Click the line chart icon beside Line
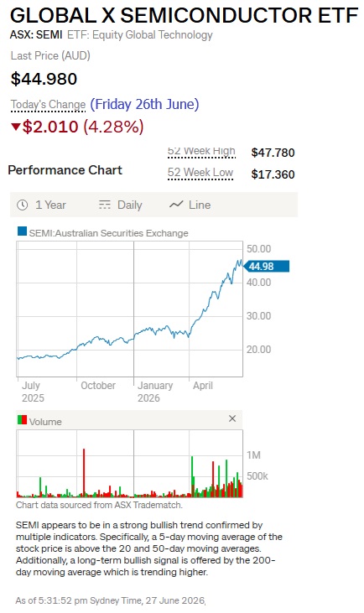 176,205
